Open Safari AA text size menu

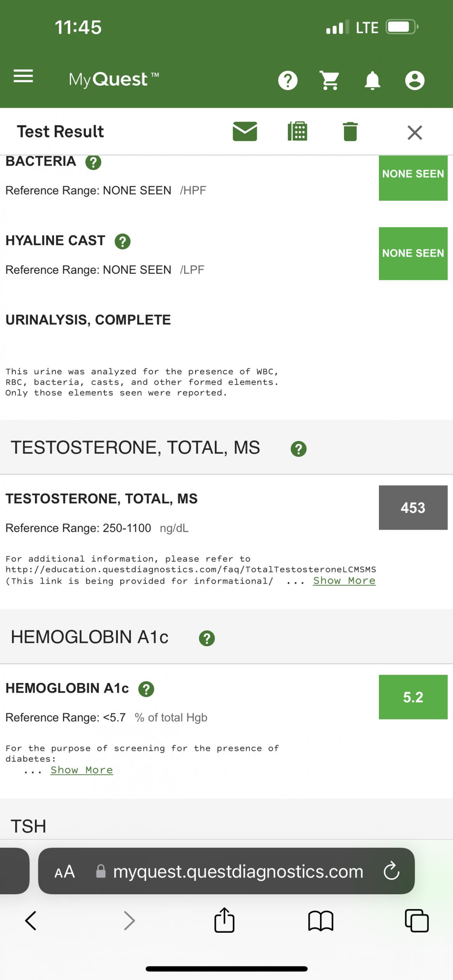(64, 872)
